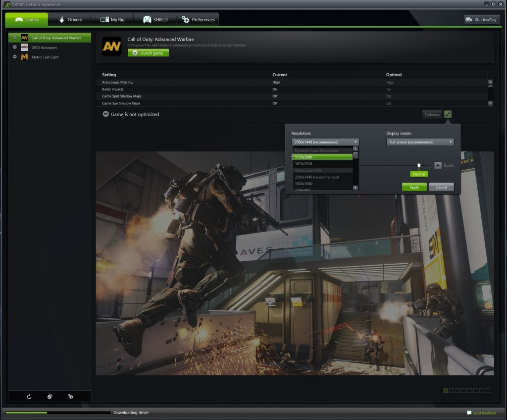Open the Display mode dropdown
This screenshot has height=420, width=507.
pyautogui.click(x=420, y=142)
